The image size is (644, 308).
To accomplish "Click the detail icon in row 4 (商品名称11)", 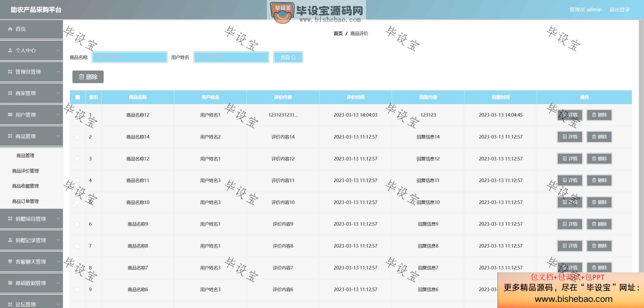I will tap(565, 180).
